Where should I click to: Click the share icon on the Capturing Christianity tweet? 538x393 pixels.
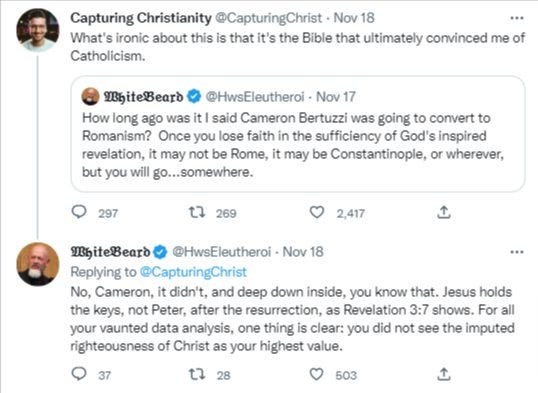coord(444,212)
